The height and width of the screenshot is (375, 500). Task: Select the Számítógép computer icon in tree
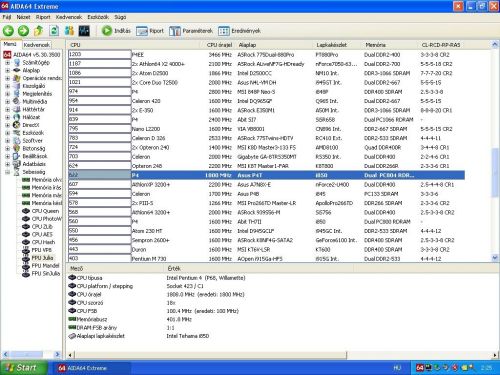(17, 63)
